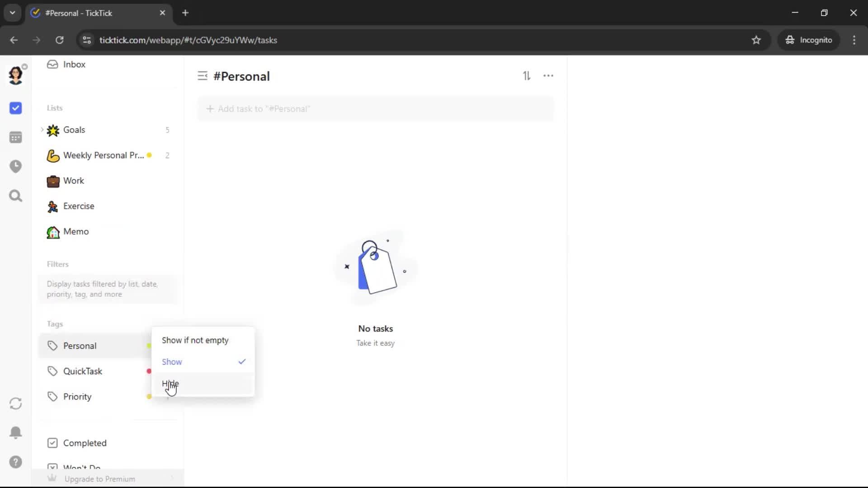Click the Sync icon in left rail
Image resolution: width=868 pixels, height=488 pixels.
click(15, 403)
